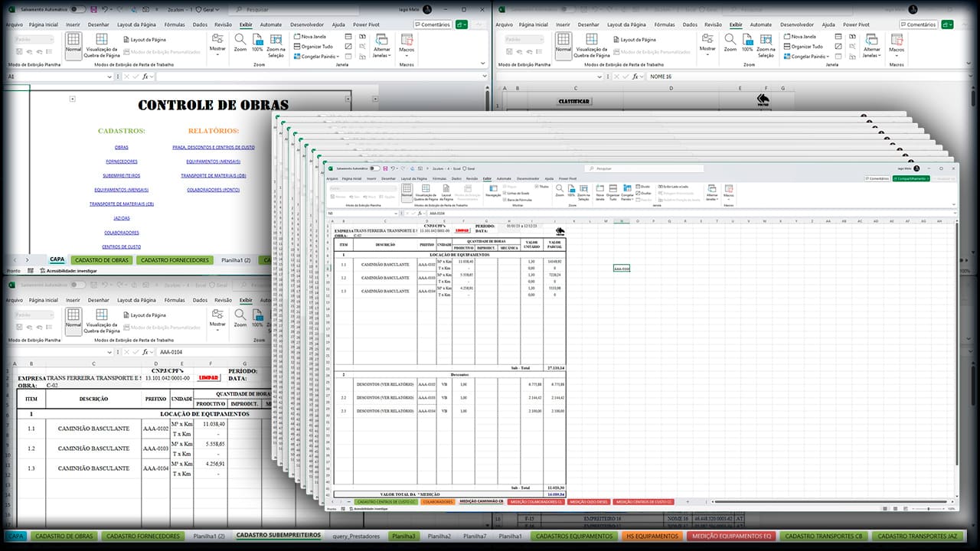The image size is (980, 551).
Task: Toggle the Títulos checkbox
Action: (x=535, y=187)
